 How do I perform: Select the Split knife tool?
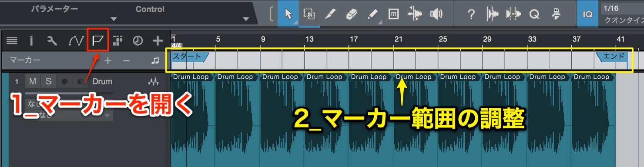pos(330,14)
